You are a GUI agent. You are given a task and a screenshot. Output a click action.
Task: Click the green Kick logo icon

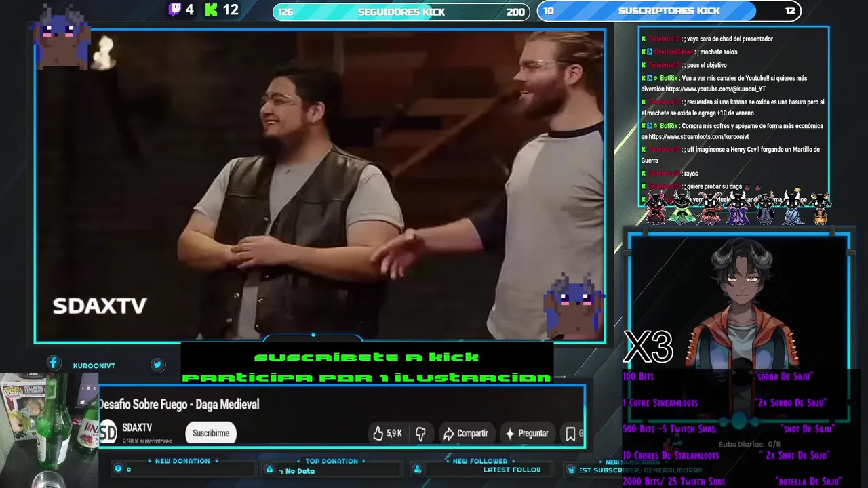[x=212, y=9]
